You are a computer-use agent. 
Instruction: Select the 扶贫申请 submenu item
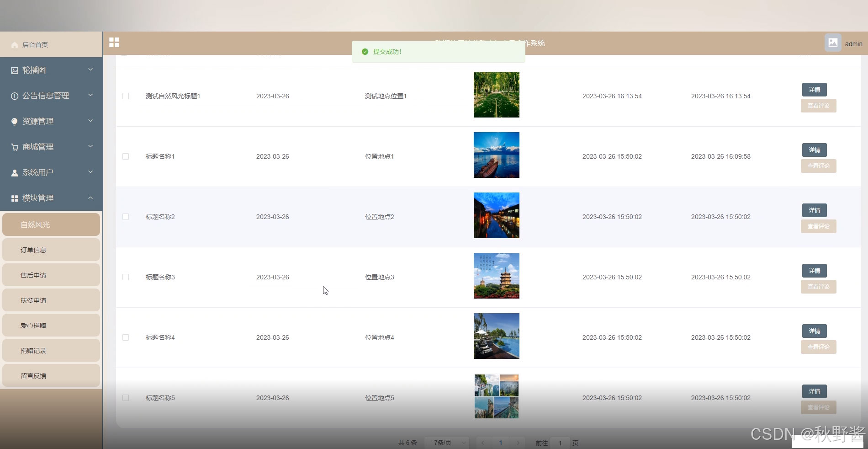point(51,300)
